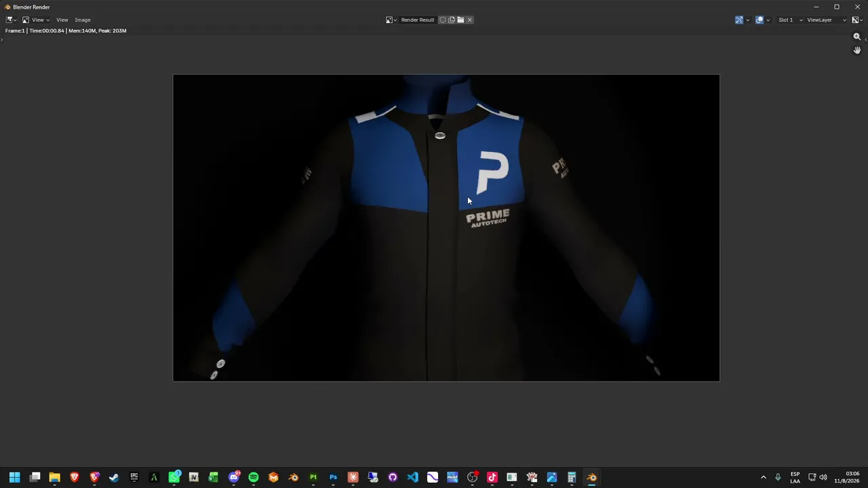Launch Steam from the taskbar
Viewport: 868px width, 488px height.
(x=114, y=477)
